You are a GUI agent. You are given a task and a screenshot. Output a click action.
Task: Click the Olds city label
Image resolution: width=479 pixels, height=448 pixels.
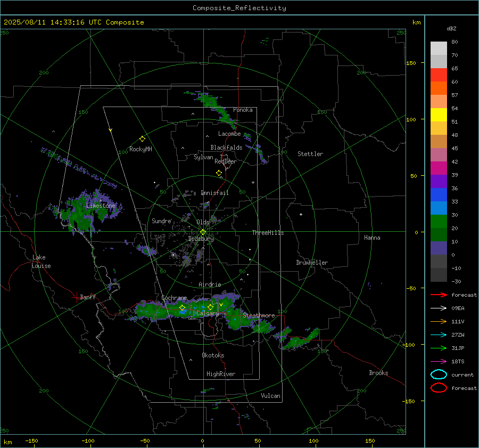(203, 222)
